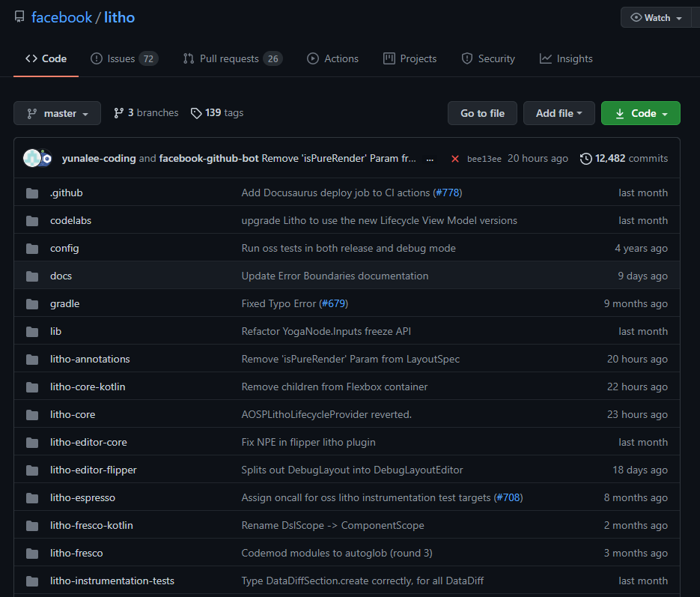Switch to the Code tab

pyautogui.click(x=46, y=58)
